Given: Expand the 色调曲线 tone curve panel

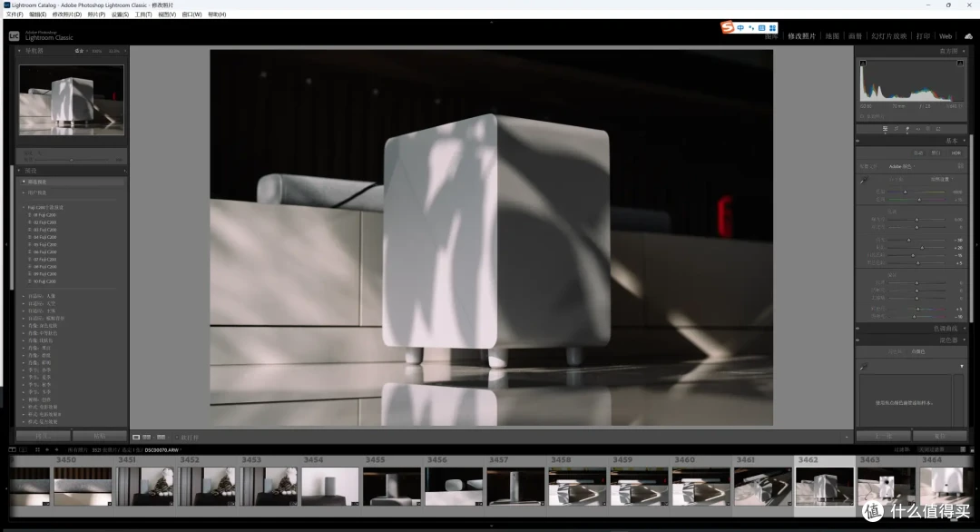Looking at the screenshot, I should pos(965,329).
